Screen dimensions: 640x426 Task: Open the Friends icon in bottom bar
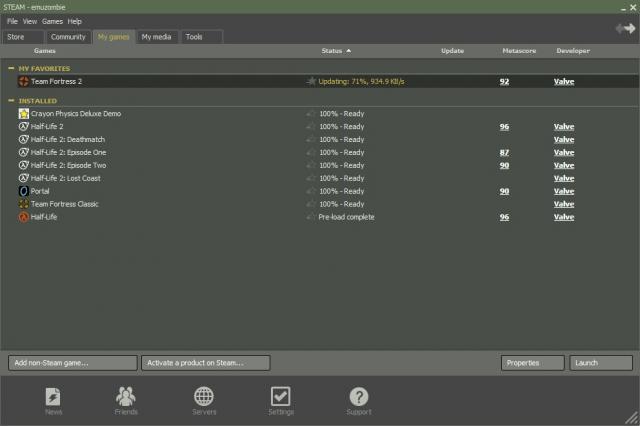click(126, 396)
